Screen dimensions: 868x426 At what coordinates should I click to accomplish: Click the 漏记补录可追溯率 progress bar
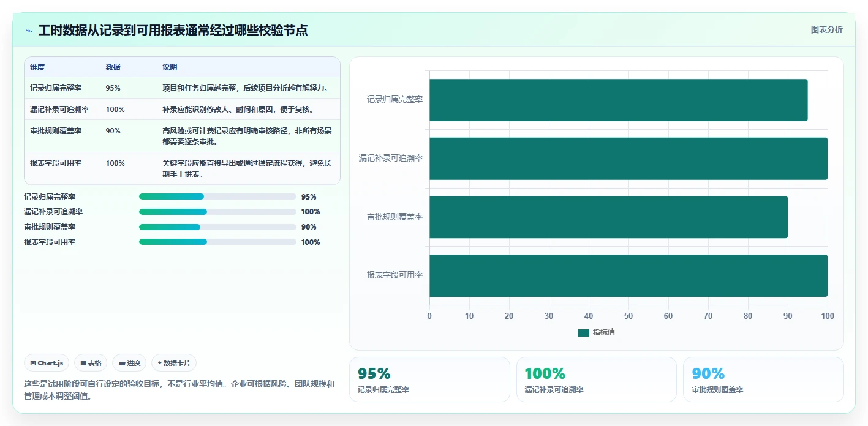217,212
